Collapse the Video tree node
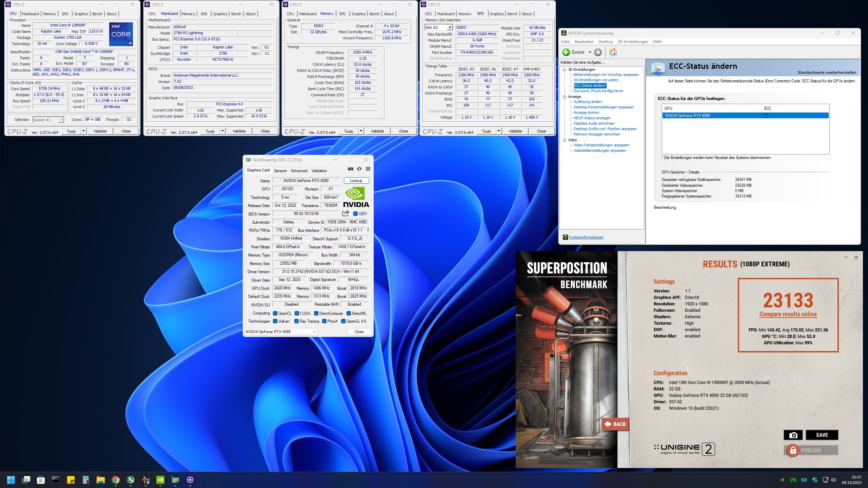The image size is (868, 488). point(565,140)
